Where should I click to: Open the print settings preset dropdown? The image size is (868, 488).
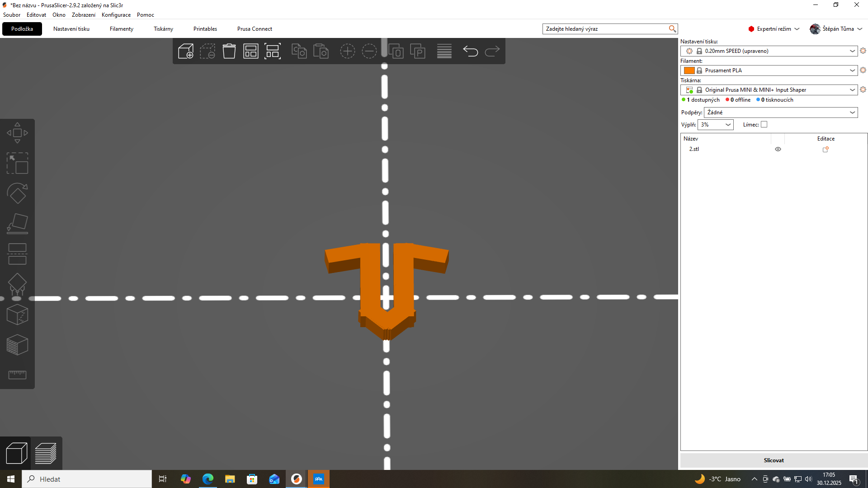[x=769, y=51]
